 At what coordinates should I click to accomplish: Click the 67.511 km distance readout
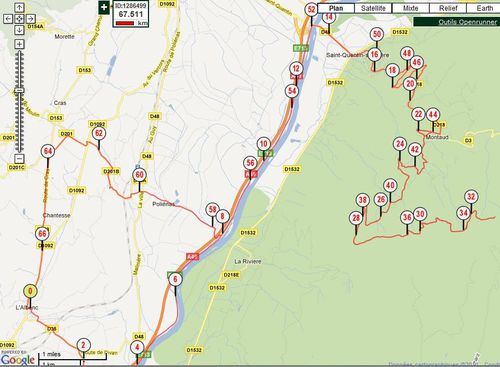[131, 14]
